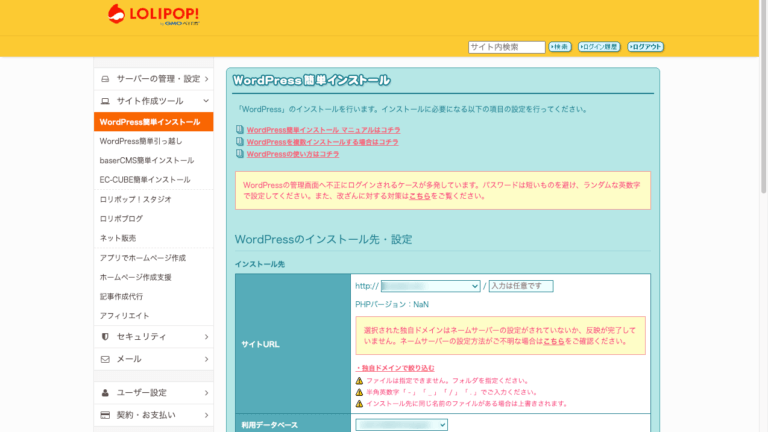Open 記事作成代行 menu item
Screen dimensions: 768x432
(x=153, y=296)
